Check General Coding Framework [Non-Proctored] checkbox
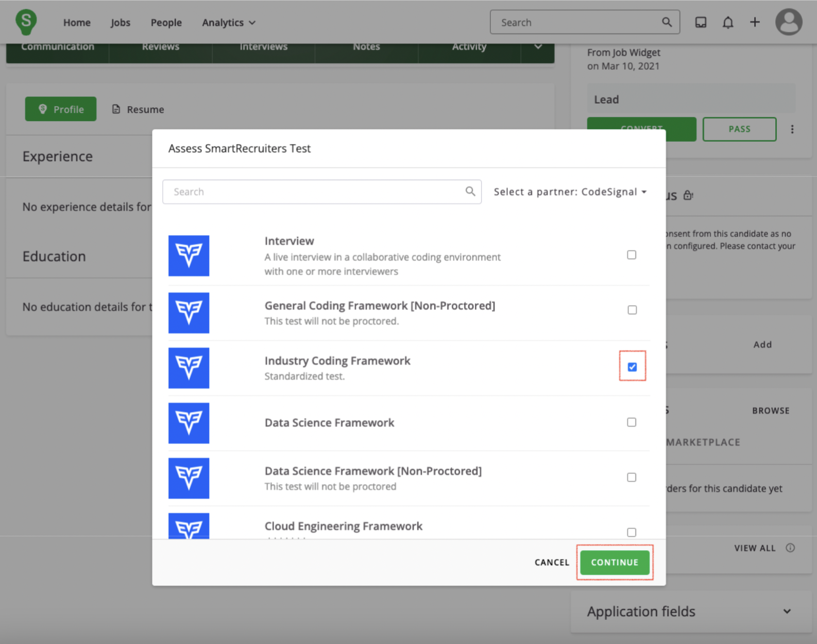Image resolution: width=817 pixels, height=644 pixels. point(632,310)
